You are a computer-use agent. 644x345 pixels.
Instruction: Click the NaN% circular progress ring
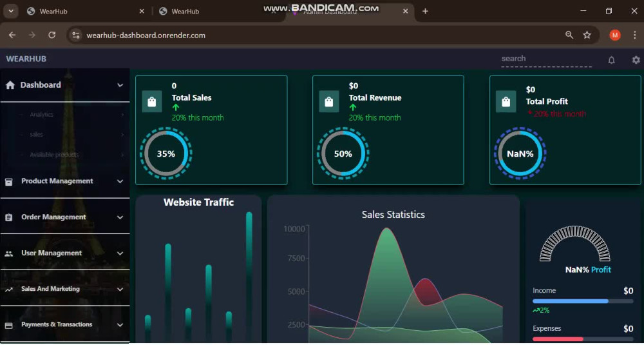click(x=520, y=153)
